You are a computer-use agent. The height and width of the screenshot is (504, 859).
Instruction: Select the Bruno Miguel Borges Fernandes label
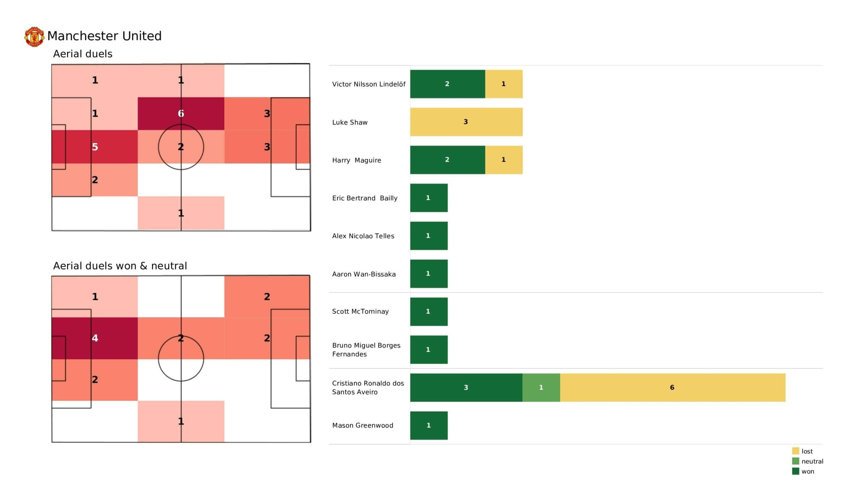[x=366, y=350]
